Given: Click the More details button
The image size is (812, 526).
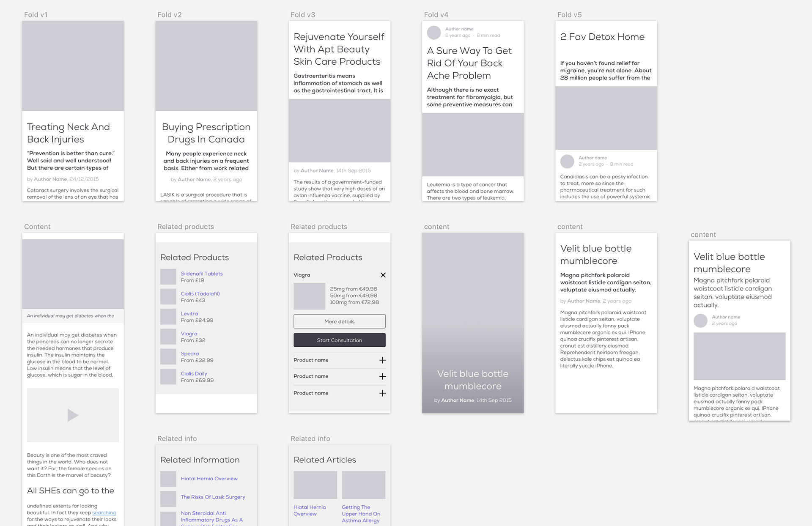Looking at the screenshot, I should (339, 321).
